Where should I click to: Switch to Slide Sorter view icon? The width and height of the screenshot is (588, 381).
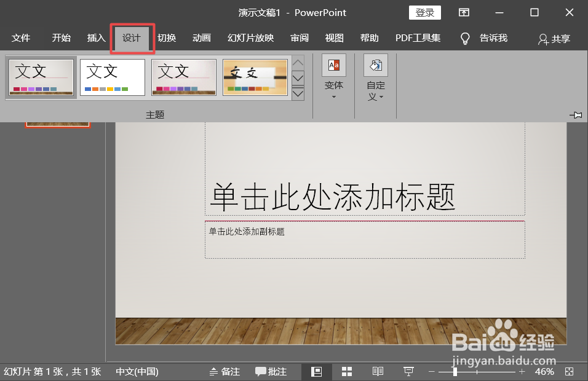(x=347, y=372)
